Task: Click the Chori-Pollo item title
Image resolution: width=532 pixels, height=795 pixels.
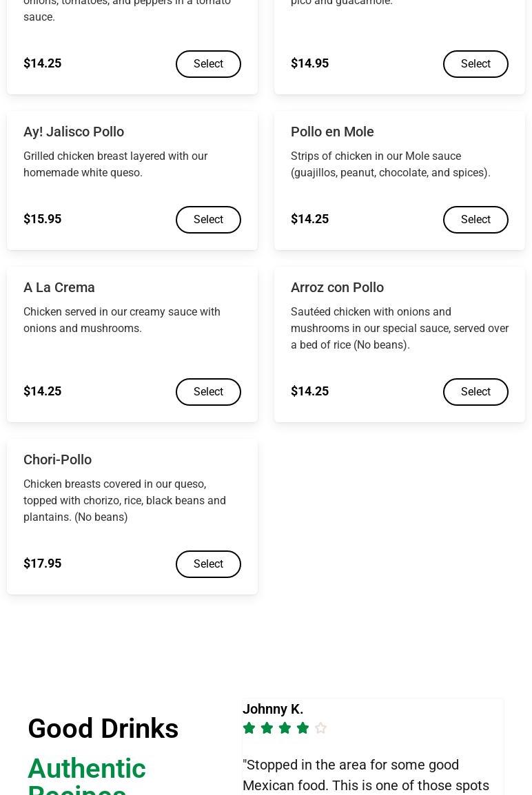Action: [57, 460]
